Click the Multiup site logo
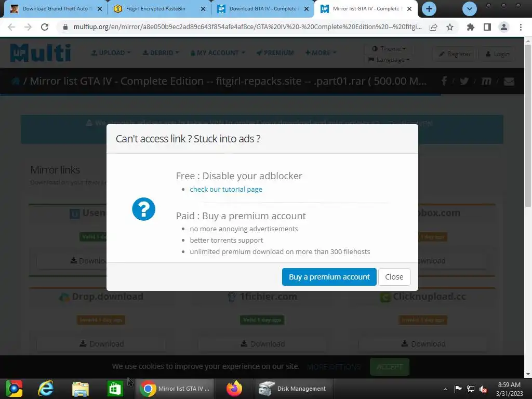532x399 pixels. pos(41,52)
